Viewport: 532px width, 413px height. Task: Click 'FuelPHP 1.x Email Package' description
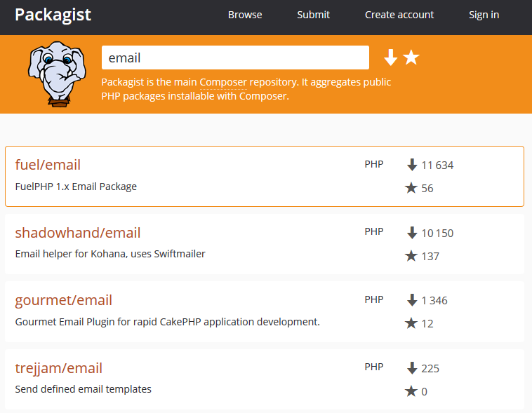(x=76, y=187)
